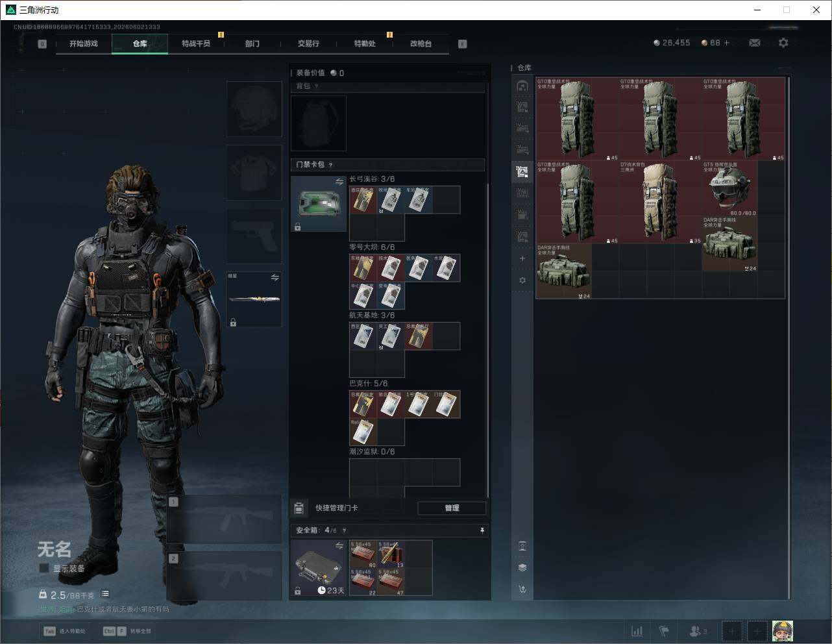Viewport: 832px width, 644px height.
Task: Select the empty pistol slot
Action: (254, 236)
